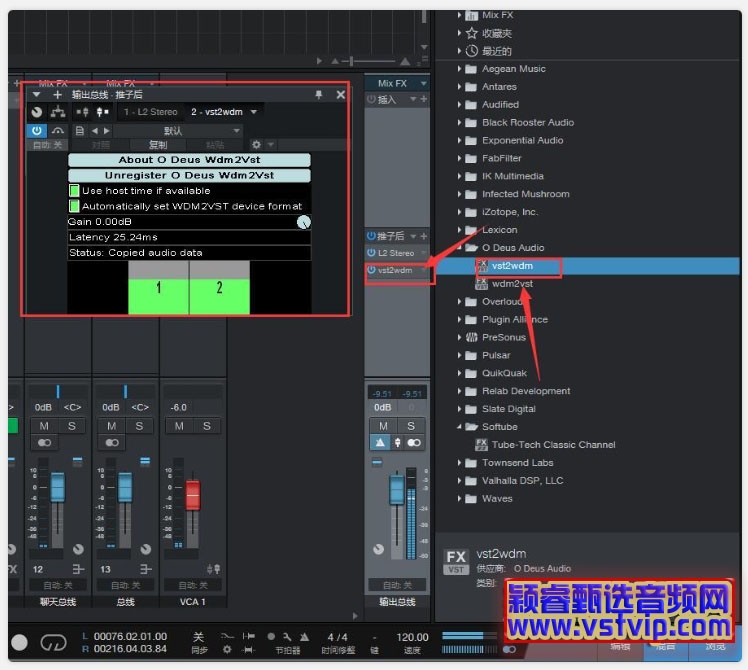The image size is (748, 670).
Task: Select the vst2wdm plugin in browser
Action: point(512,266)
